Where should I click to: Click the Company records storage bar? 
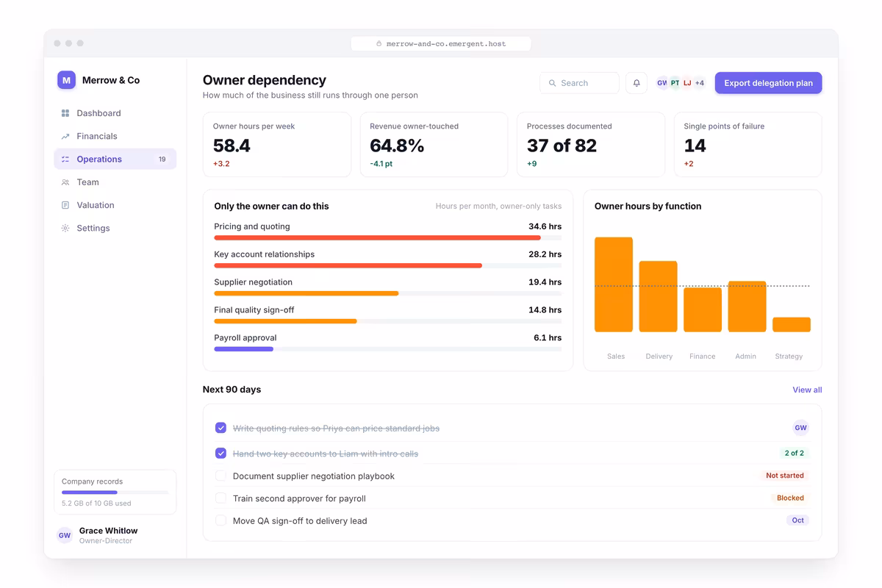(115, 492)
